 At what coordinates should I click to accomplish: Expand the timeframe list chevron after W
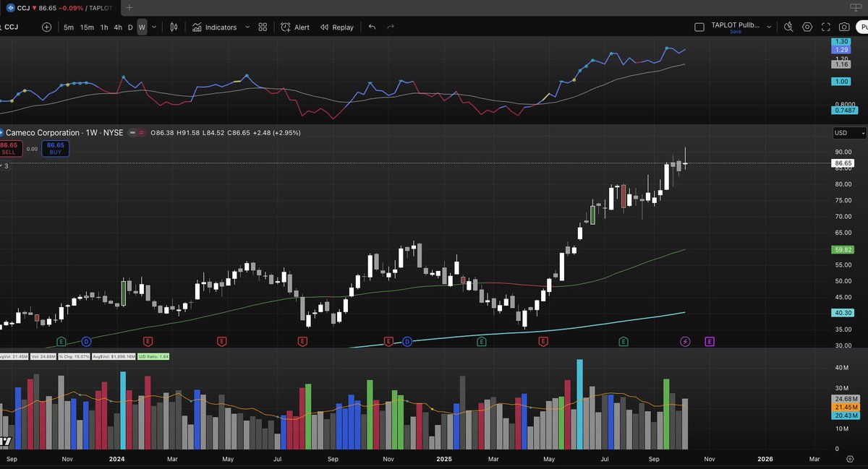[154, 27]
